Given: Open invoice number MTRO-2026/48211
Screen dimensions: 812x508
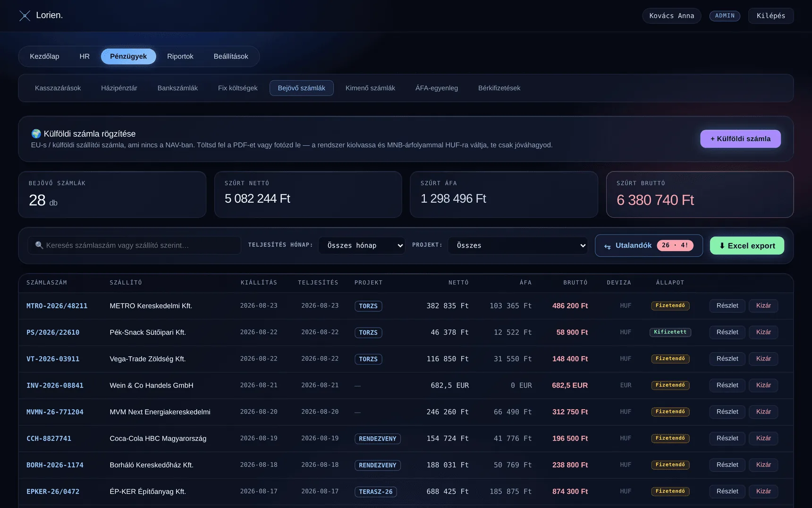Looking at the screenshot, I should pos(57,306).
